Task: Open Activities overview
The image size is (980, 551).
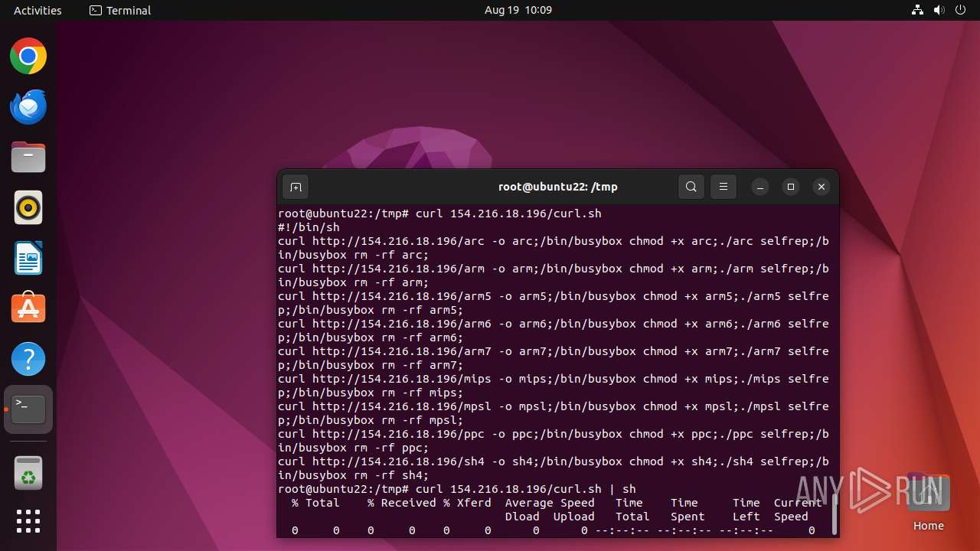Action: coord(38,10)
